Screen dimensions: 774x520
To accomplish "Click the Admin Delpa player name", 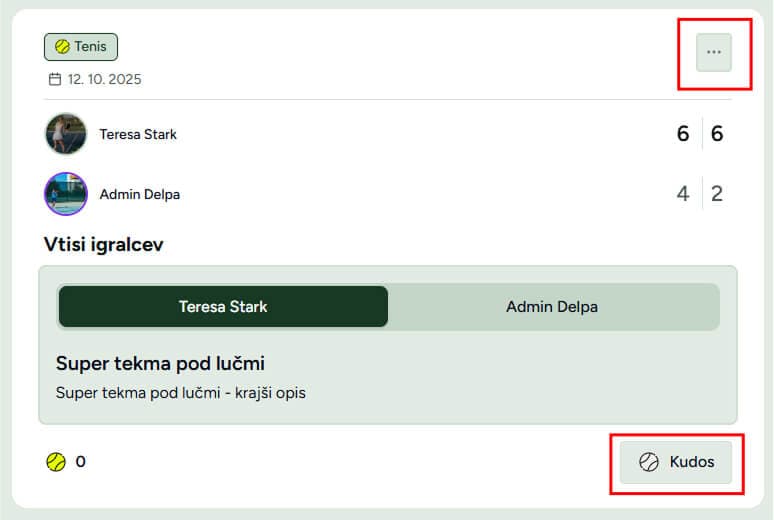I will (140, 195).
